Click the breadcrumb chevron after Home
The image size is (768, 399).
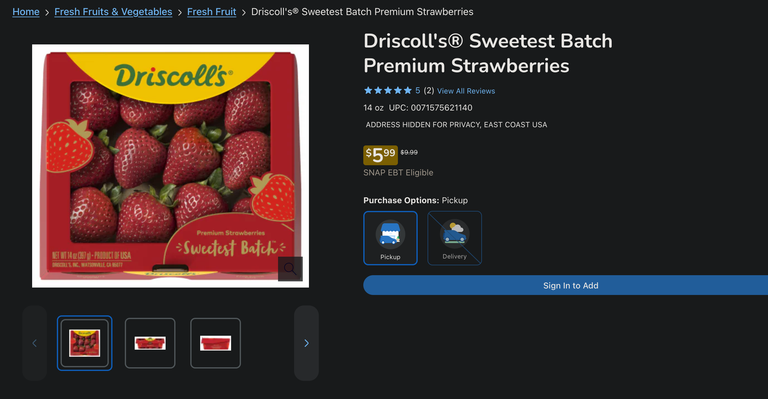[47, 12]
